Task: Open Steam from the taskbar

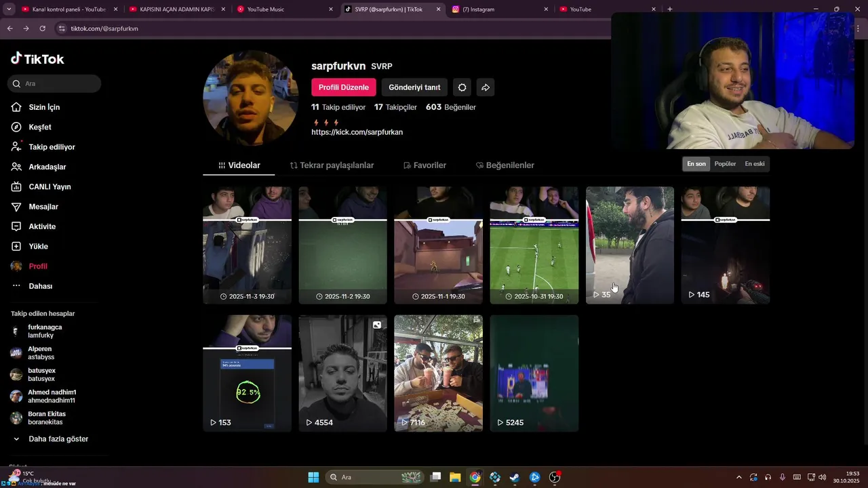Action: click(x=515, y=477)
